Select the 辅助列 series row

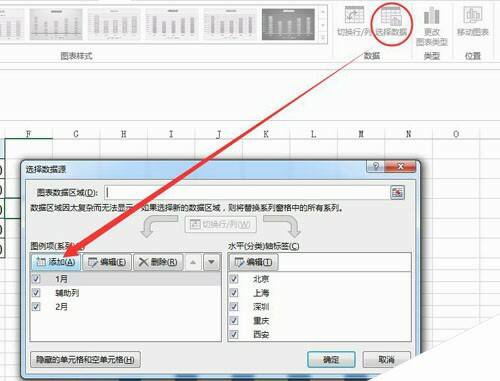(x=126, y=293)
